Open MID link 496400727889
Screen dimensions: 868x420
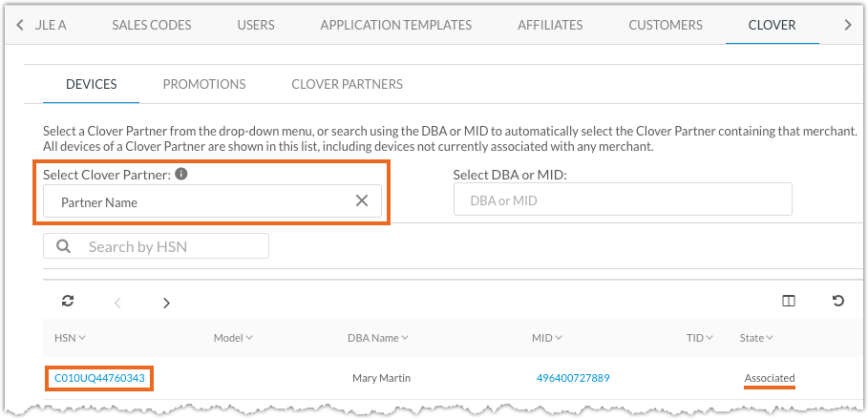click(x=573, y=378)
